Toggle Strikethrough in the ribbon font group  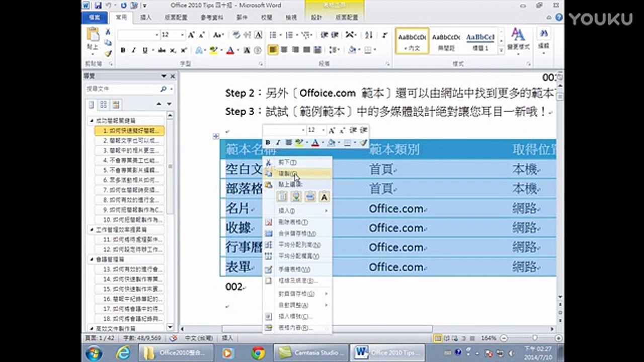pos(162,50)
